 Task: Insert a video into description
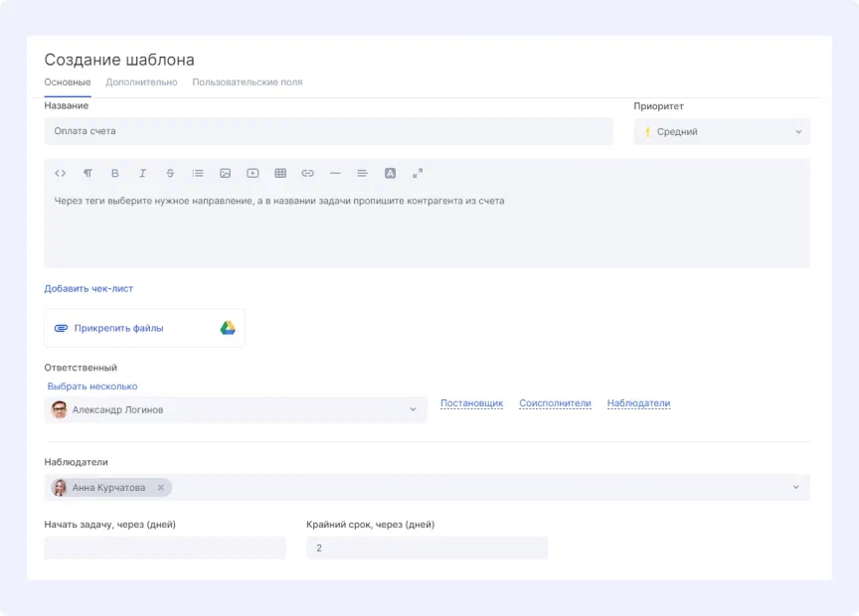pos(253,173)
